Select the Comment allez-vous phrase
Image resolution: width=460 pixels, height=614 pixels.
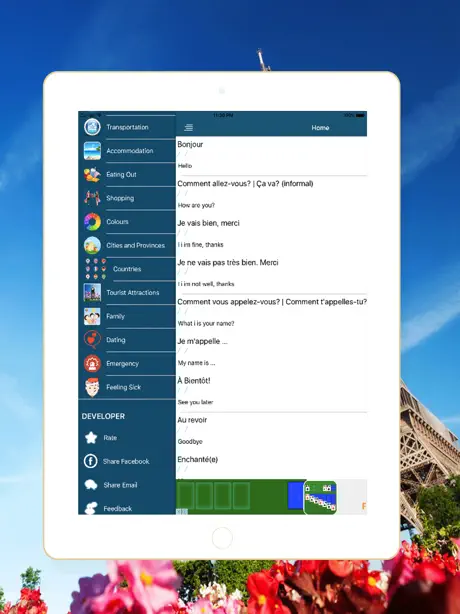[245, 184]
